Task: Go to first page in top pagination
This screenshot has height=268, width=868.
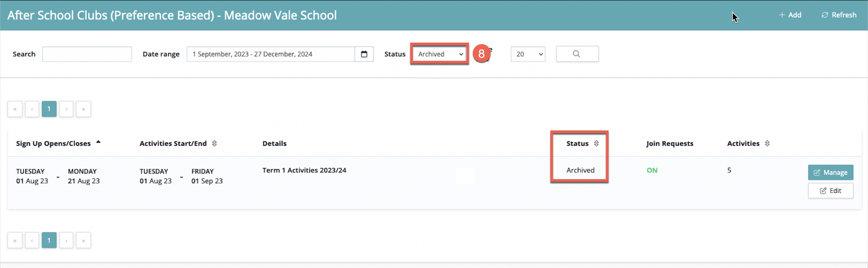Action: pyautogui.click(x=15, y=109)
